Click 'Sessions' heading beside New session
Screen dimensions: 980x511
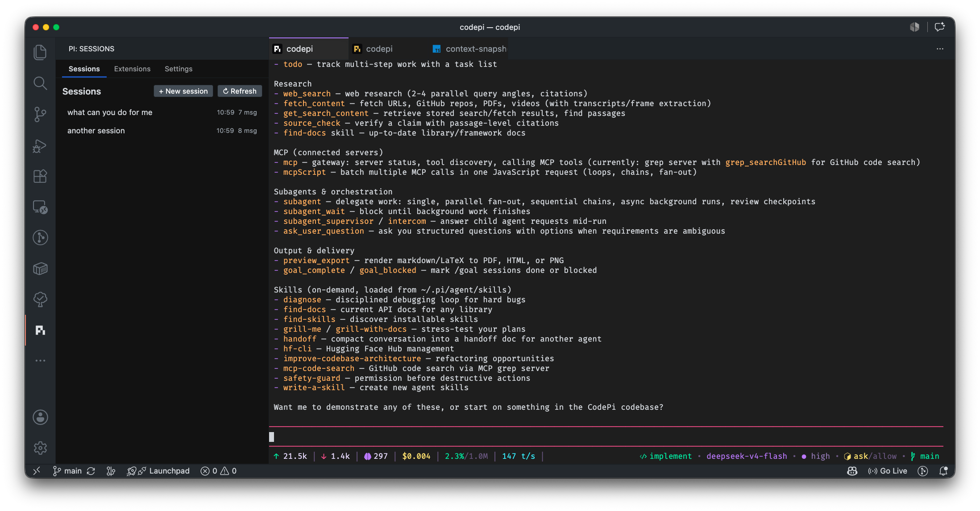click(82, 91)
